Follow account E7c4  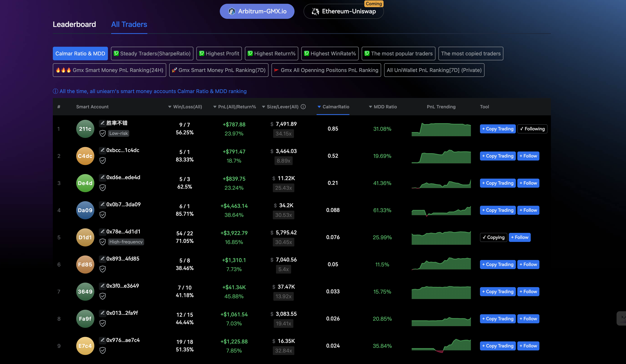(x=528, y=345)
